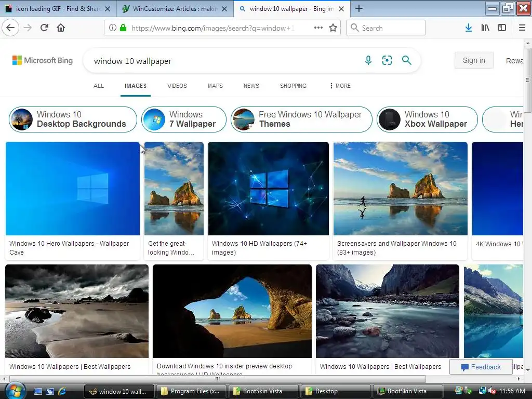Switch to Desktop taskbar window
The height and width of the screenshot is (399, 532).
(x=336, y=391)
